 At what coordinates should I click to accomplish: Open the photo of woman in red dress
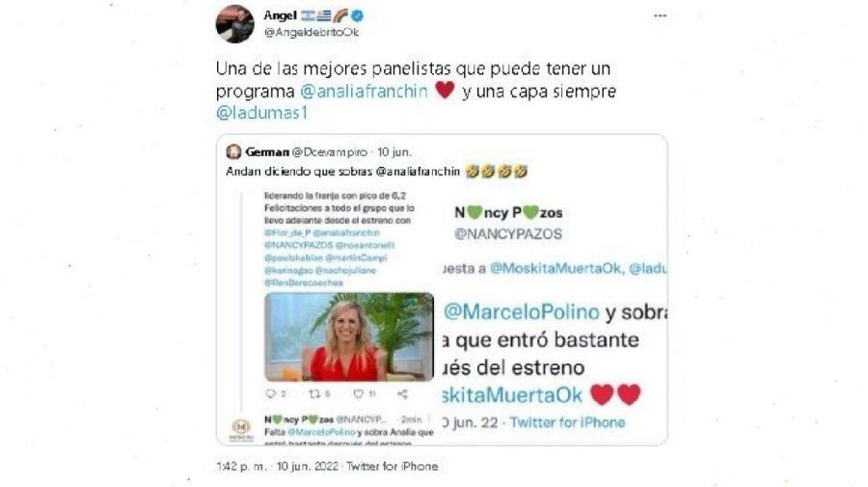click(349, 337)
